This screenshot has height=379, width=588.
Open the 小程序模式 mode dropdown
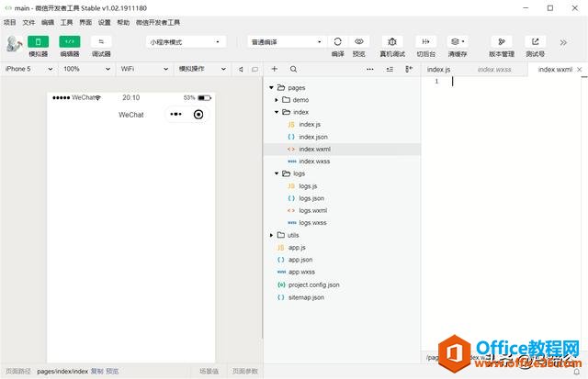[186, 42]
